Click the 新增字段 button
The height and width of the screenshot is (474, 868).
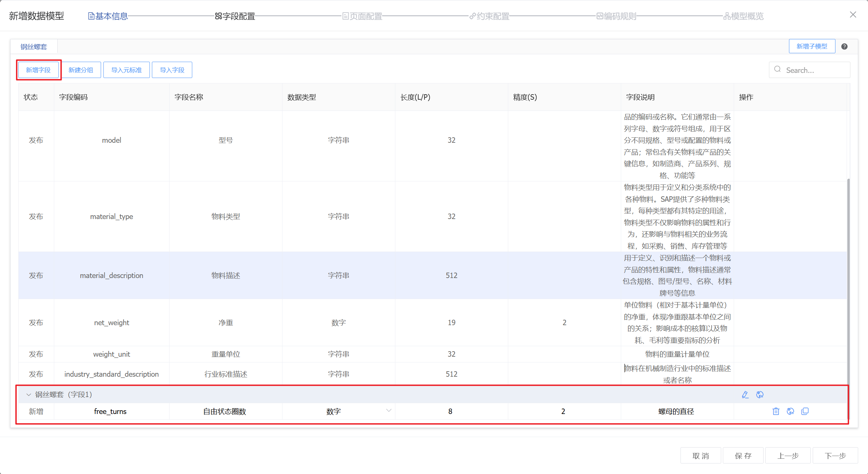coord(38,70)
